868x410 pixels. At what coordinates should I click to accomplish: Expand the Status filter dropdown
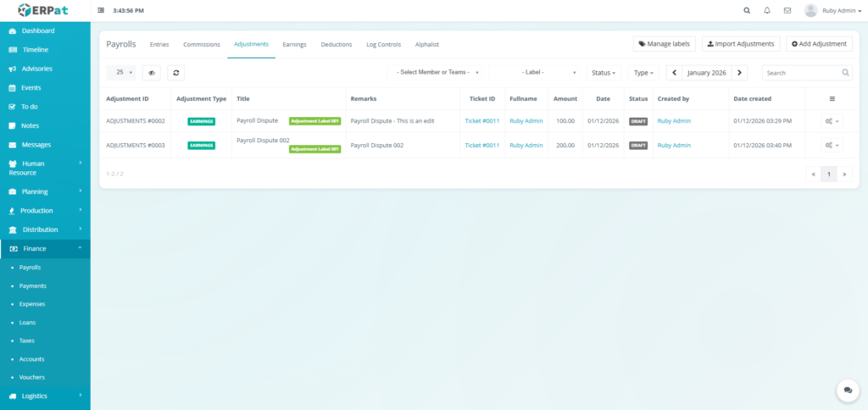603,73
